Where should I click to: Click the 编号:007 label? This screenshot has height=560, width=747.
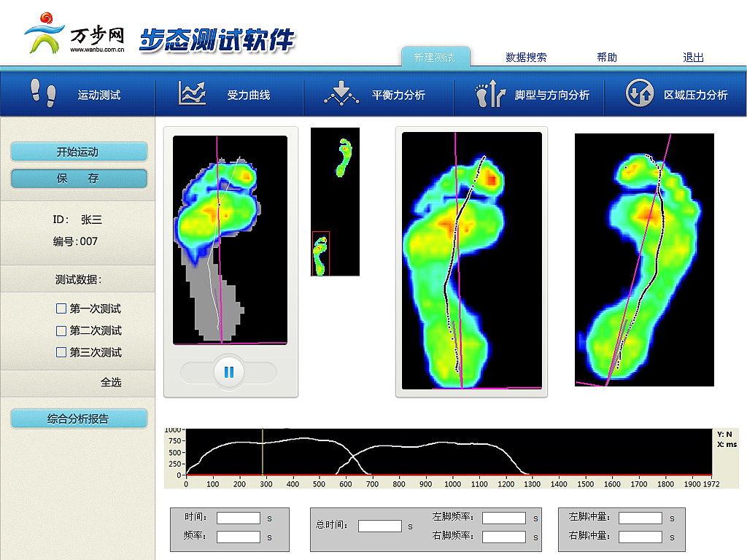(x=75, y=241)
